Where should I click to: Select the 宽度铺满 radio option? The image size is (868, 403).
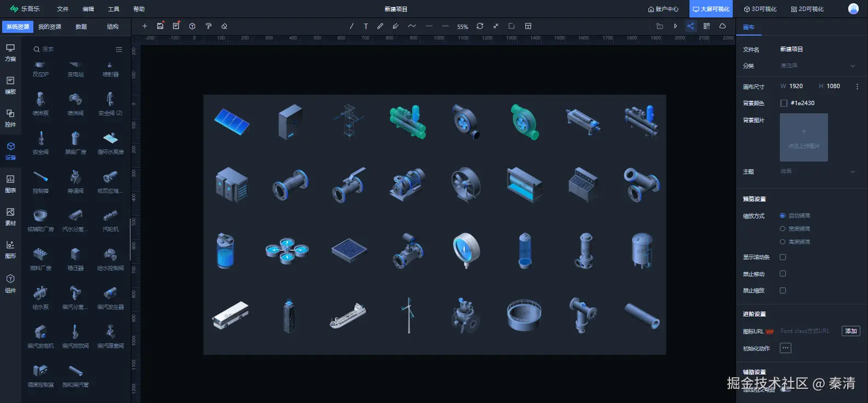[783, 229]
